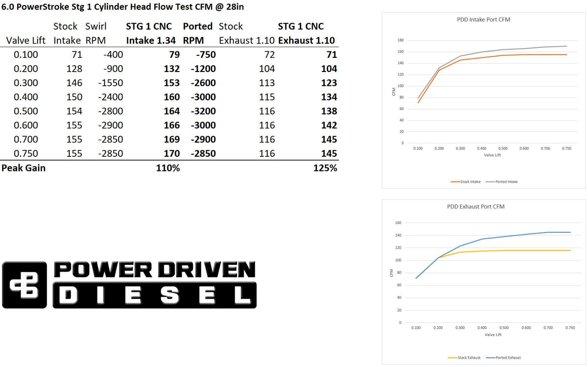Select the -3200 ported swirl RPM cell
The width and height of the screenshot is (588, 367).
pos(199,111)
